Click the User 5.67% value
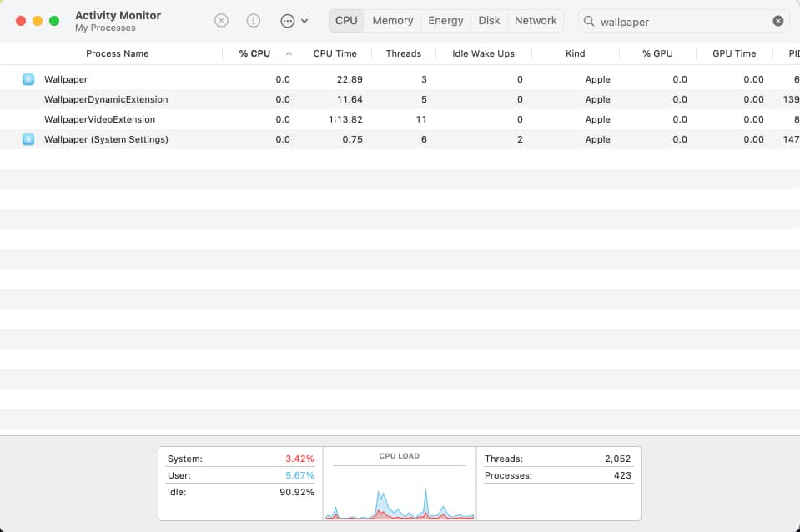 [x=299, y=475]
